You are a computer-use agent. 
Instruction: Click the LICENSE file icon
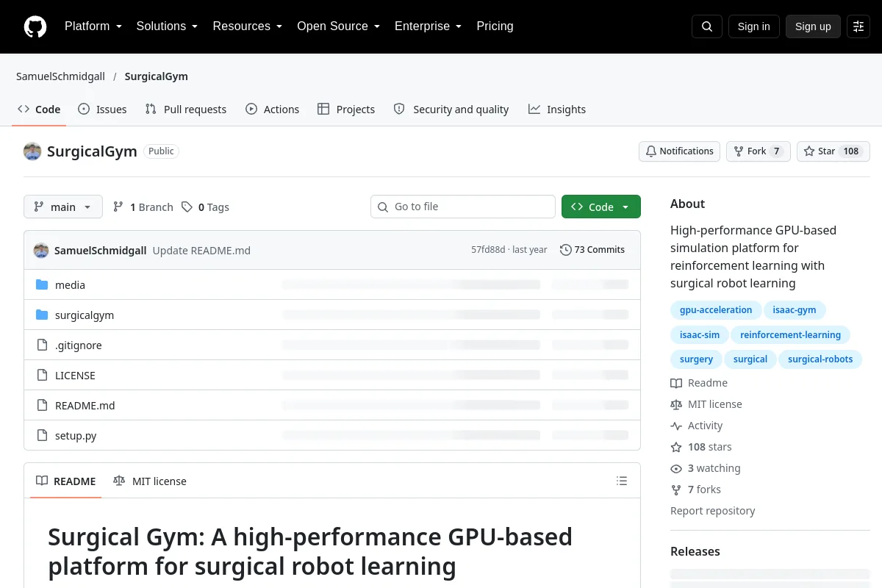tap(42, 375)
